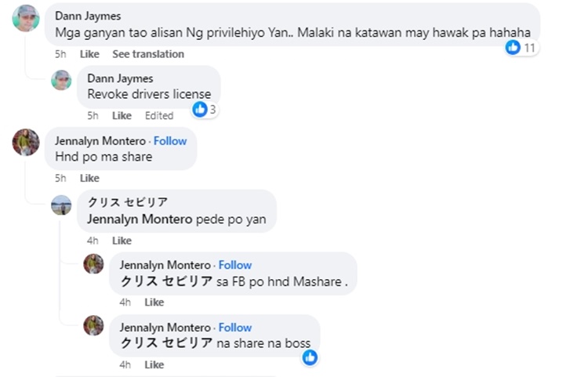Click 'See translation' under Dann Jaymes' comment
The height and width of the screenshot is (377, 588).
tap(148, 54)
